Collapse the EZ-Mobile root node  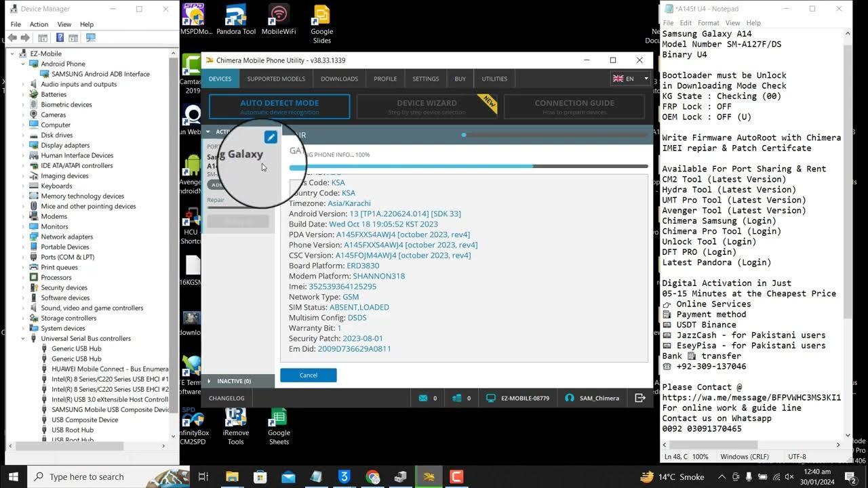pos(13,54)
